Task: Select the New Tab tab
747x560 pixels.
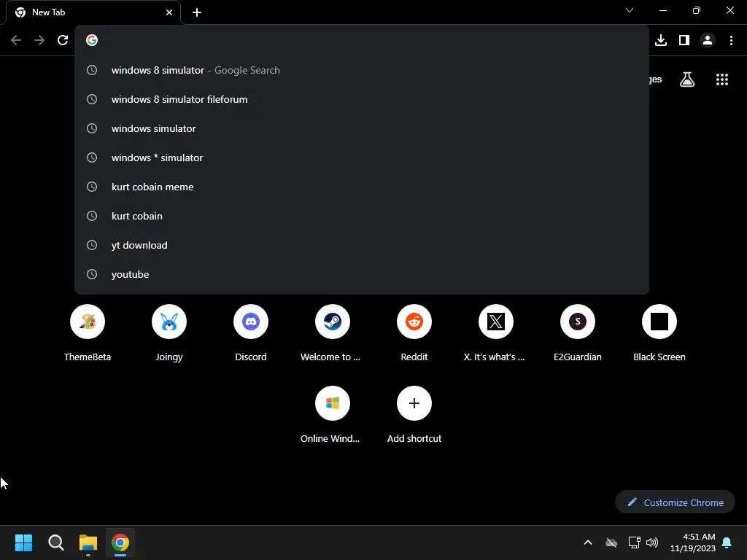Action: pos(93,12)
